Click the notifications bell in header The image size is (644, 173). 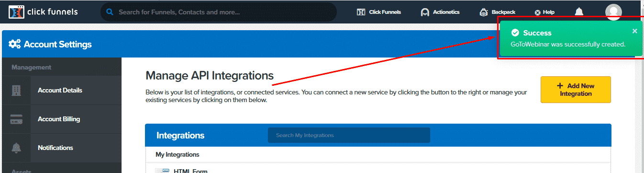[579, 12]
